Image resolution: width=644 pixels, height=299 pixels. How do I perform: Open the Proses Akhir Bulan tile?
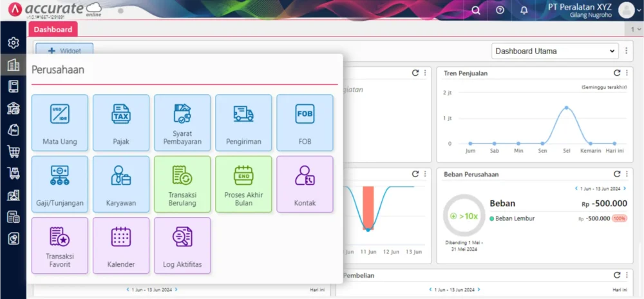tap(243, 184)
